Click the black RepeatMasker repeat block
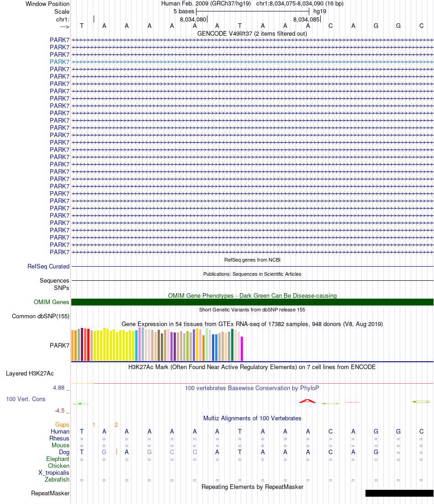The width and height of the screenshot is (434, 504). tap(399, 493)
